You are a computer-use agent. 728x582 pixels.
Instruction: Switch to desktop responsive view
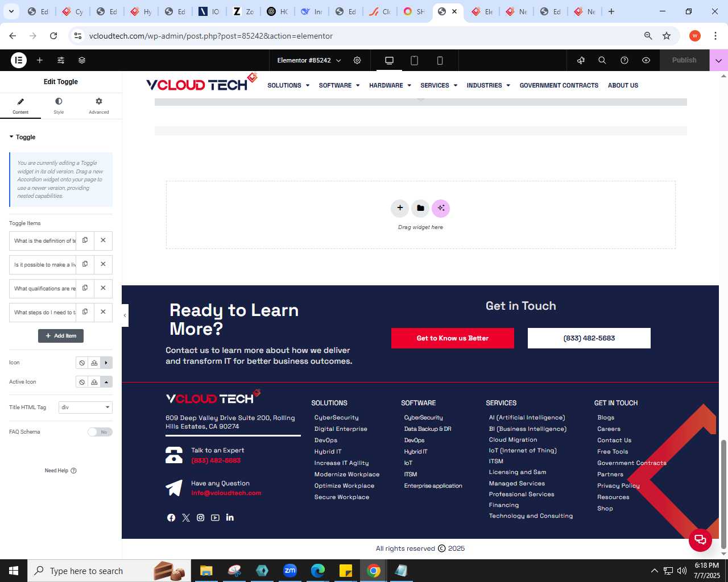pyautogui.click(x=389, y=60)
